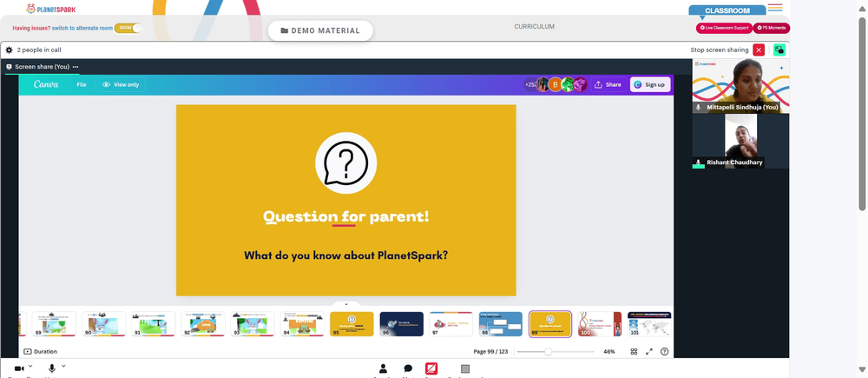Click the orange B collaborator avatar

tap(556, 85)
